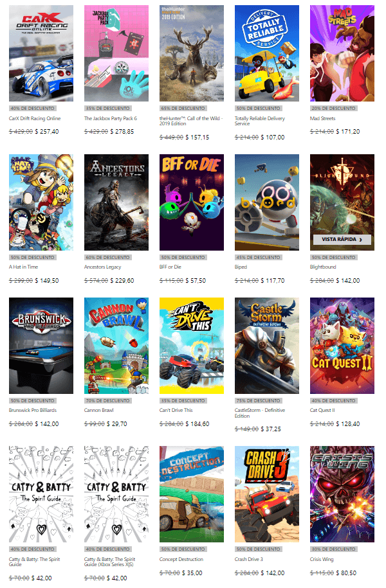The image size is (386, 588).
Task: Open A Hat in Time title link
Action: click(23, 267)
